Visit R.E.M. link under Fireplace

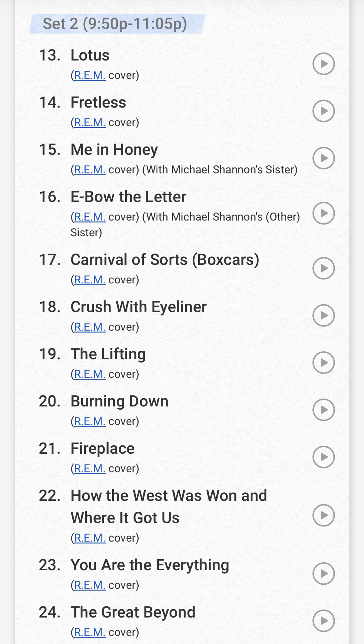pos(90,469)
